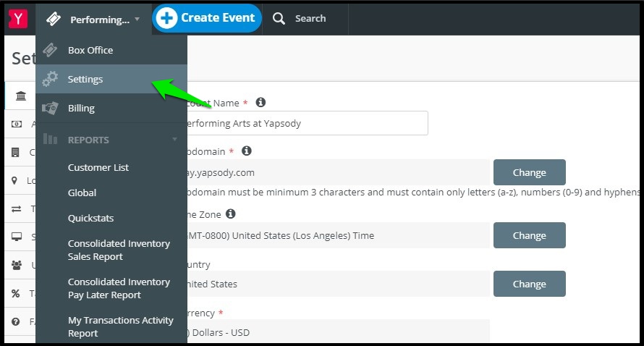Select Quickstats menu item

(90, 218)
